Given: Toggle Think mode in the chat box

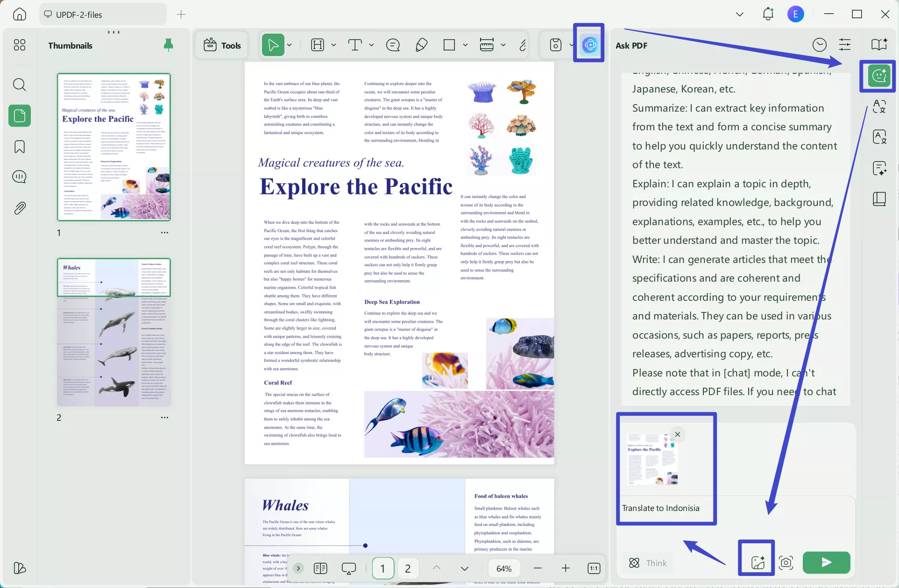Looking at the screenshot, I should point(648,563).
